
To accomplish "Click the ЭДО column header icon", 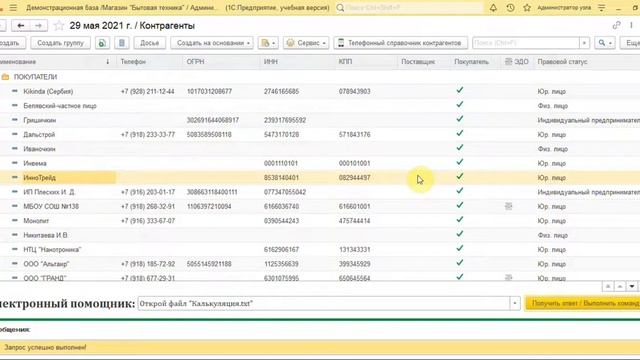I will [x=508, y=62].
